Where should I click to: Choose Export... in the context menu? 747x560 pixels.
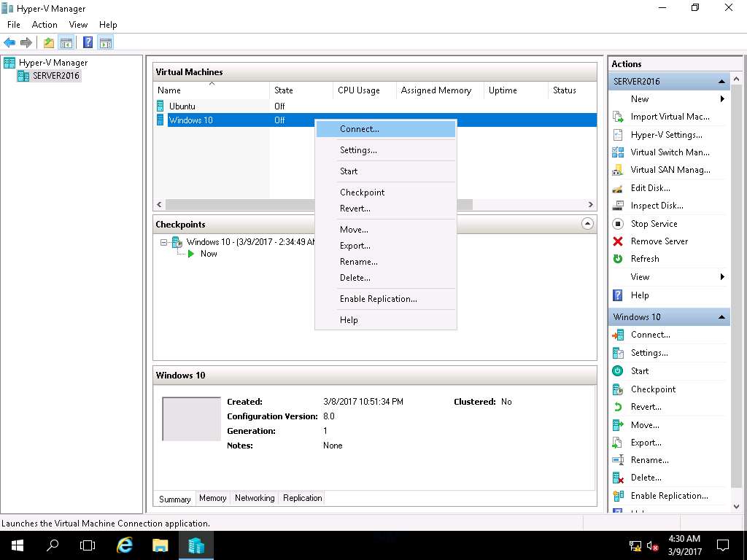tap(386, 246)
